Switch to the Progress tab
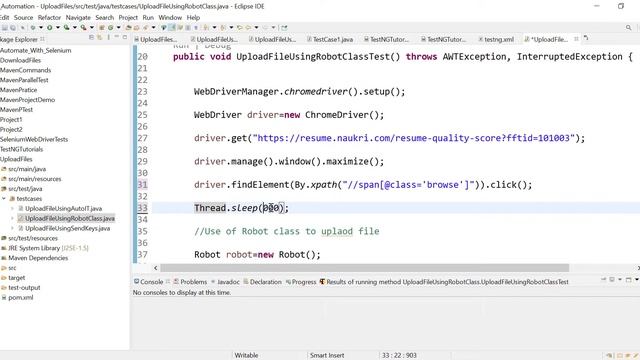Viewport: 640px width, 360px height. [x=301, y=282]
